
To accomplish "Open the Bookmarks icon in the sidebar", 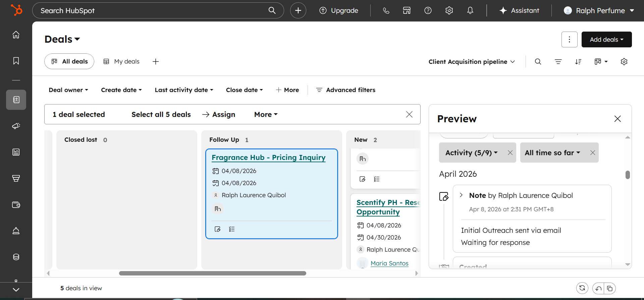I will tap(16, 61).
